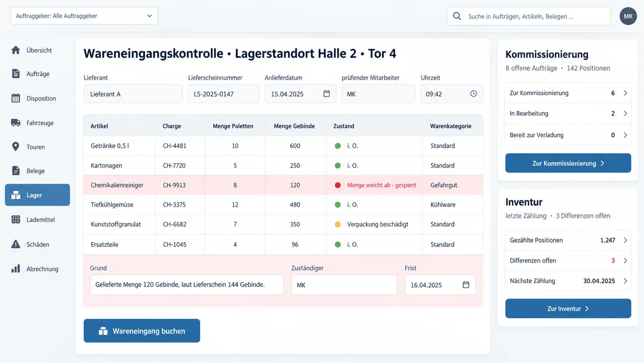Viewport: 644px width, 363px height.
Task: Open the Touren section
Action: tap(37, 147)
